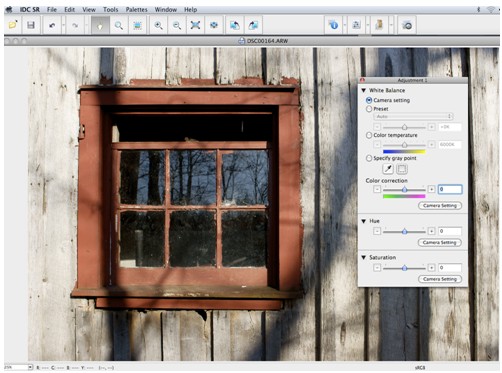Screen dimensions: 502x373
Task: Click Camera Setting button under Hue
Action: [x=440, y=242]
